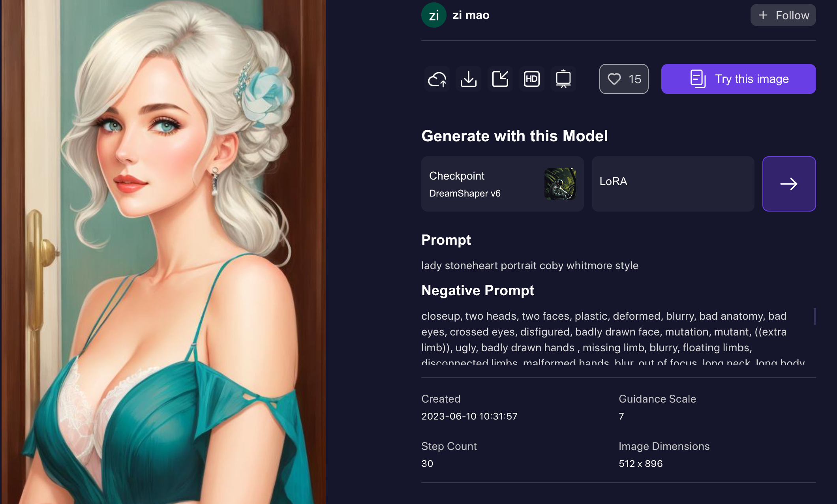Click created date 2023-06-10 10:31:57
The image size is (837, 504).
469,416
